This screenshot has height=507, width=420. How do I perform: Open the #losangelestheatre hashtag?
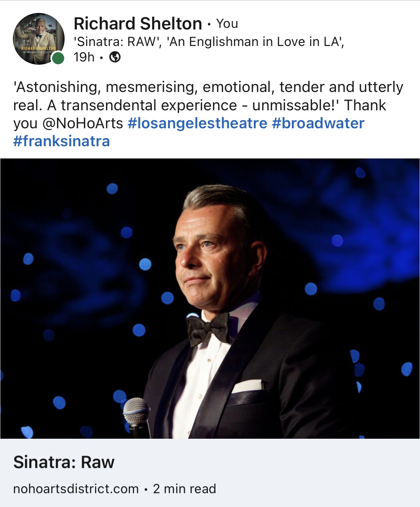point(197,123)
